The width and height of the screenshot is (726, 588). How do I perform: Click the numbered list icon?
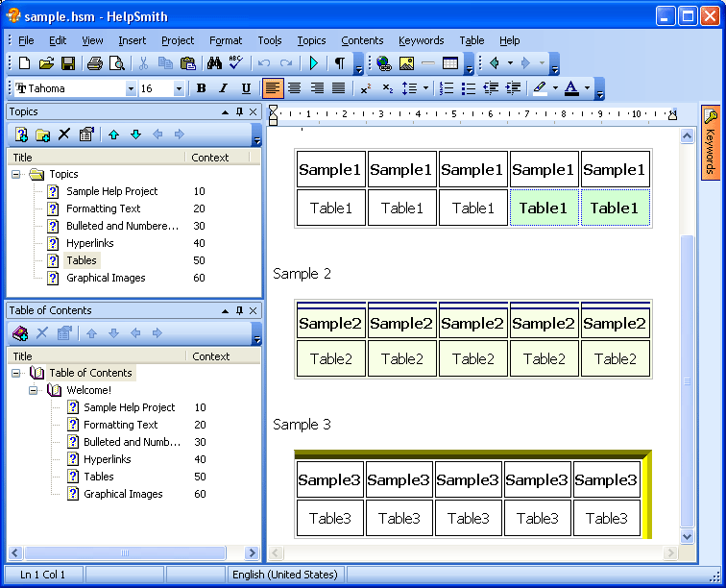click(447, 88)
